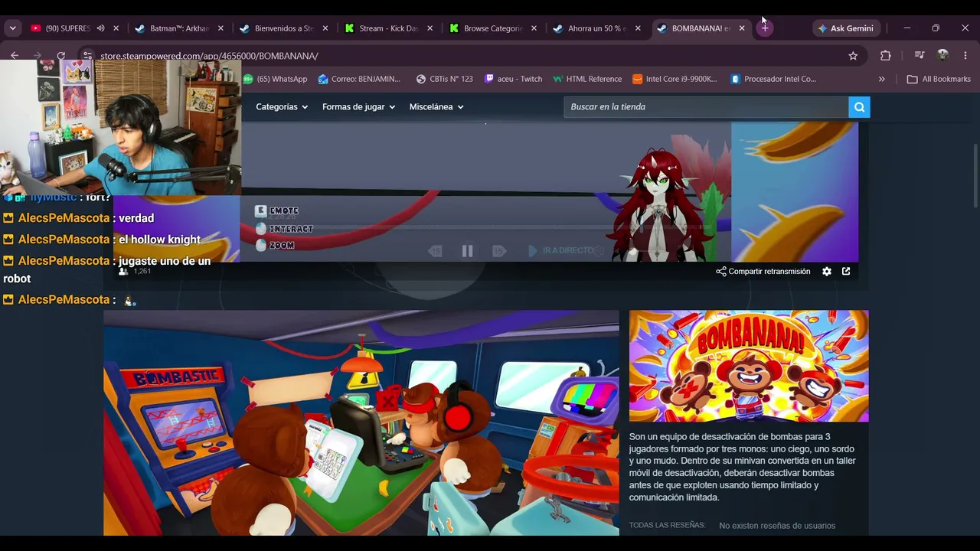Open the Formas de jugar dropdown
The width and height of the screenshot is (980, 551).
(358, 107)
